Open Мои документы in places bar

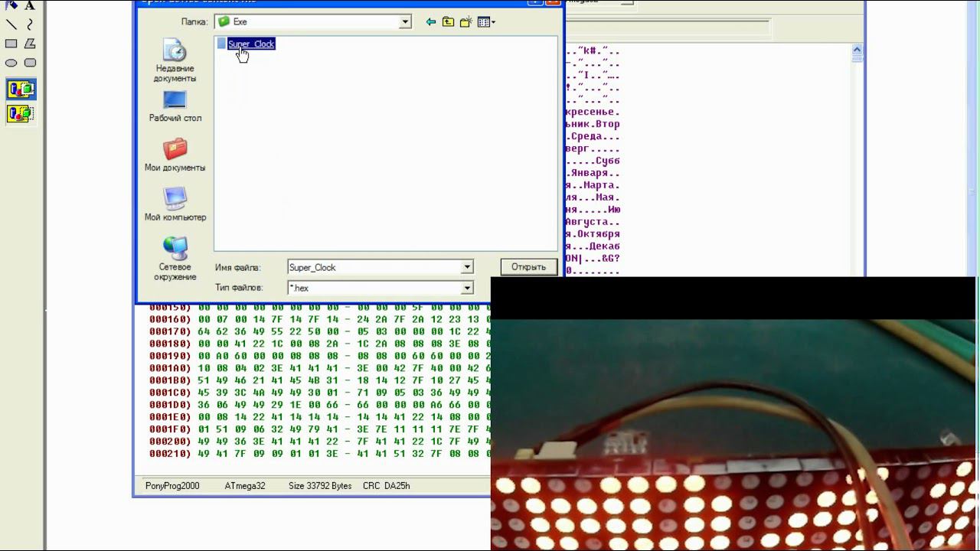point(175,155)
